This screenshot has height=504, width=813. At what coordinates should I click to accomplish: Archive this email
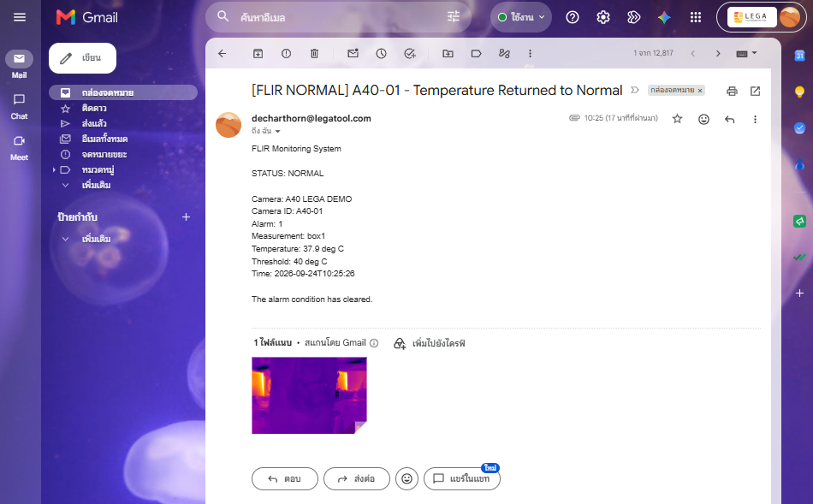click(x=258, y=53)
